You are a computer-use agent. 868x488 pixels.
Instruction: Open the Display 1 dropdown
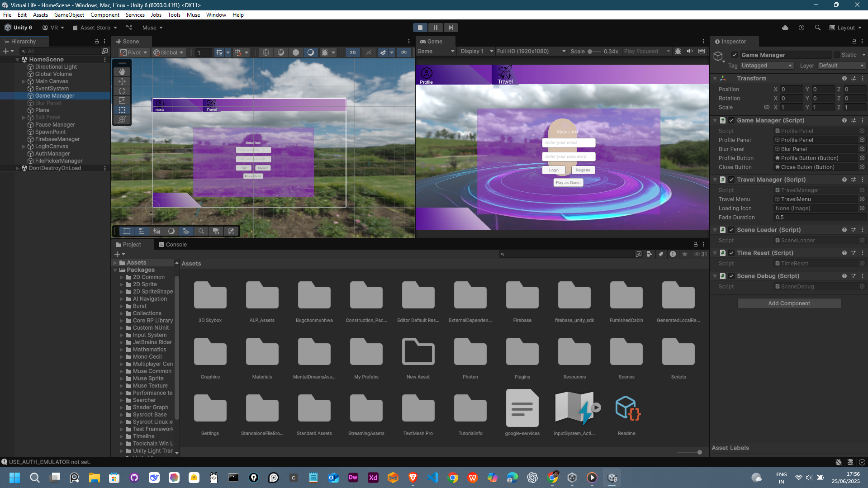click(476, 51)
